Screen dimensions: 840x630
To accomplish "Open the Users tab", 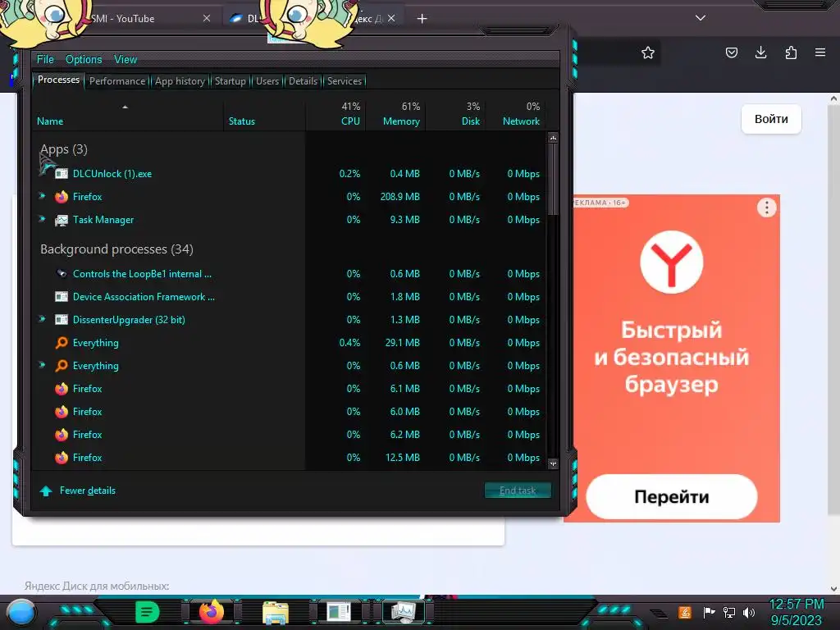I will (267, 81).
